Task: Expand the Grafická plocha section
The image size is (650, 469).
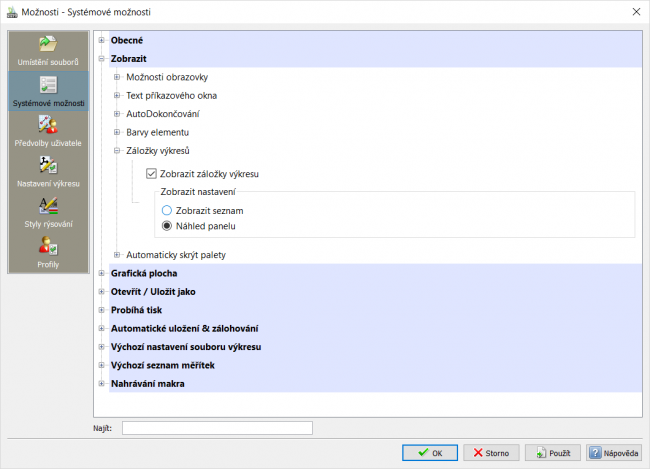Action: [x=101, y=273]
